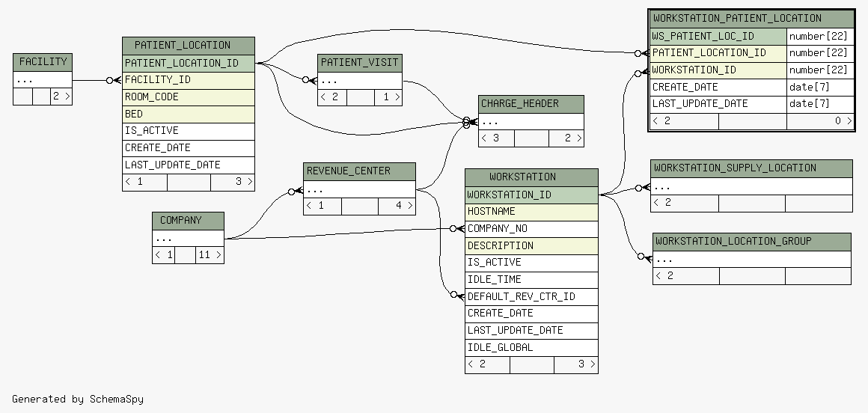This screenshot has width=868, height=413.
Task: Select the WS_PATIENT_LOC_ID column row
Action: click(718, 37)
